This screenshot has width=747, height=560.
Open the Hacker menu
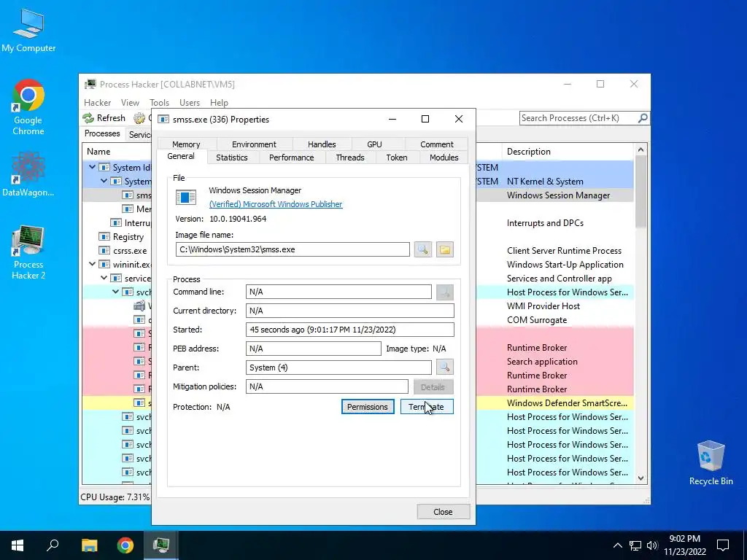(97, 102)
